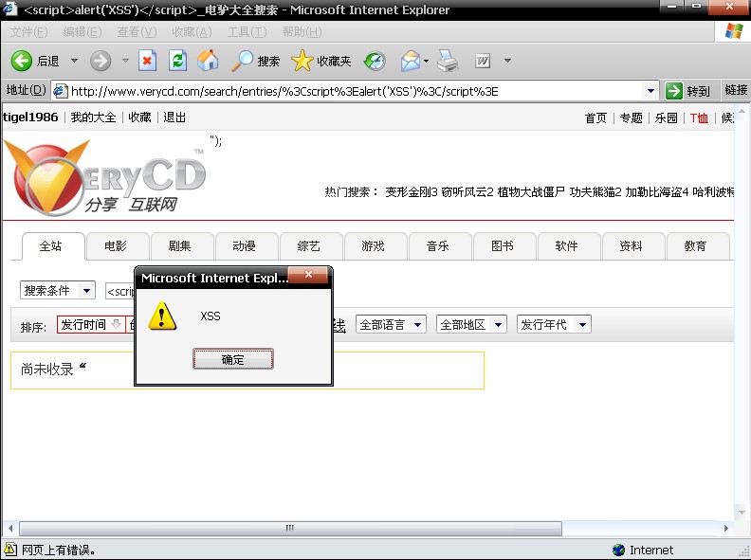Switch to the 图书 tab
Viewport: 751px width, 560px height.
[503, 246]
